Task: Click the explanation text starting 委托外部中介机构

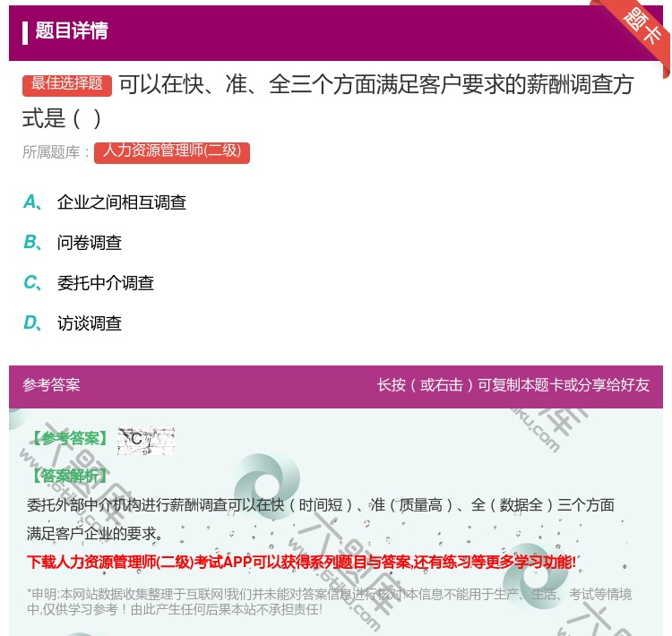Action: pos(321,520)
